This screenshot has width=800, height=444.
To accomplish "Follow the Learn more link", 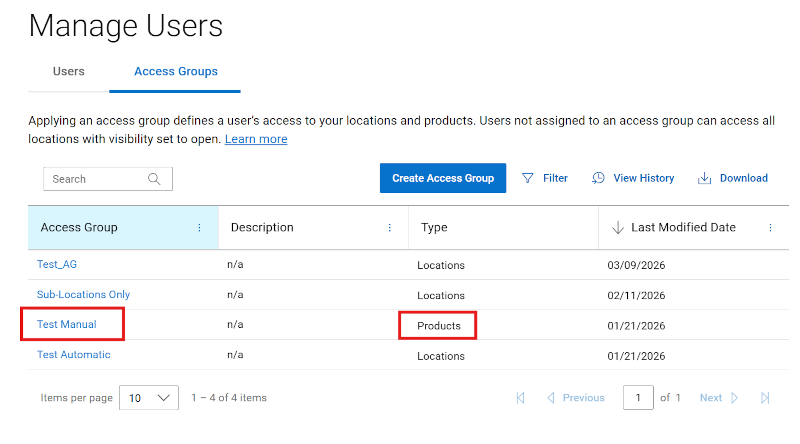I will pyautogui.click(x=256, y=139).
